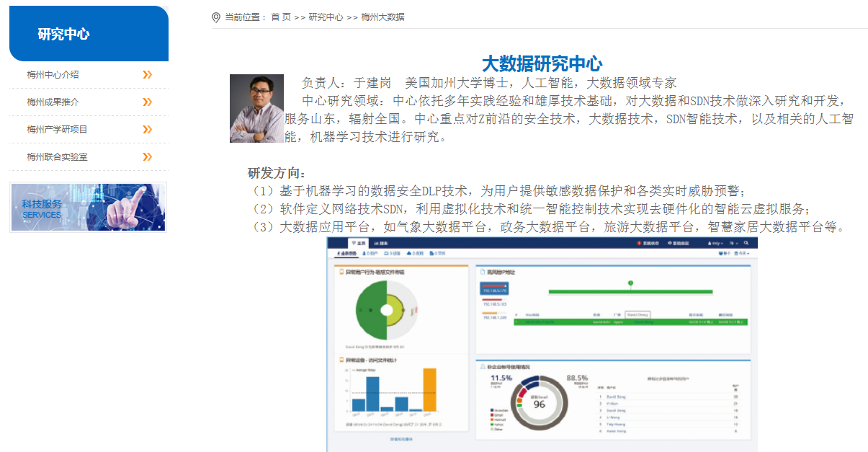Click orange double-arrow beside 梅州联合实验室
The width and height of the screenshot is (868, 452).
point(148,157)
